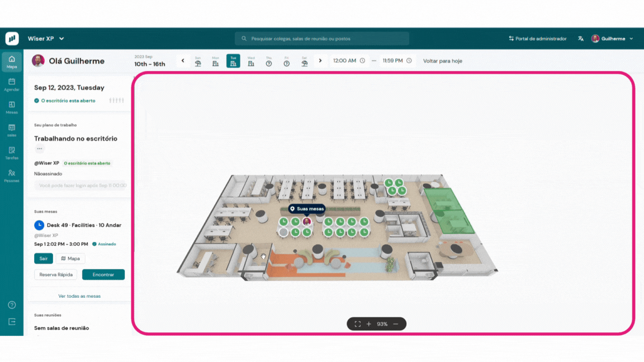
Task: Click the Sem salas de reunião text
Action: coord(61,328)
